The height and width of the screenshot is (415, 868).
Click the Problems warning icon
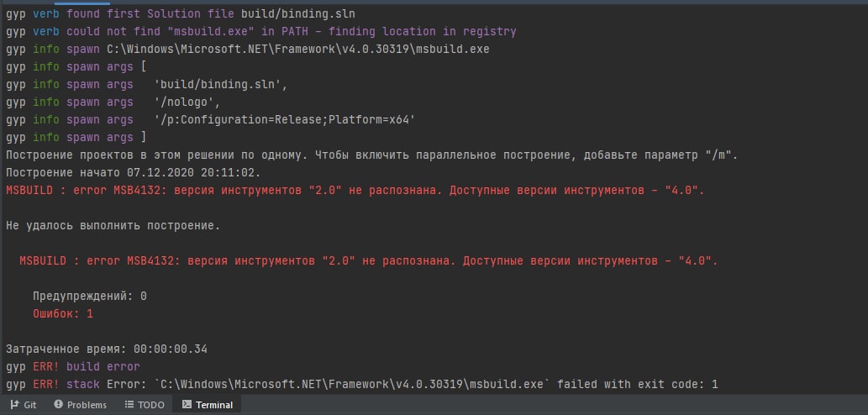(x=58, y=404)
